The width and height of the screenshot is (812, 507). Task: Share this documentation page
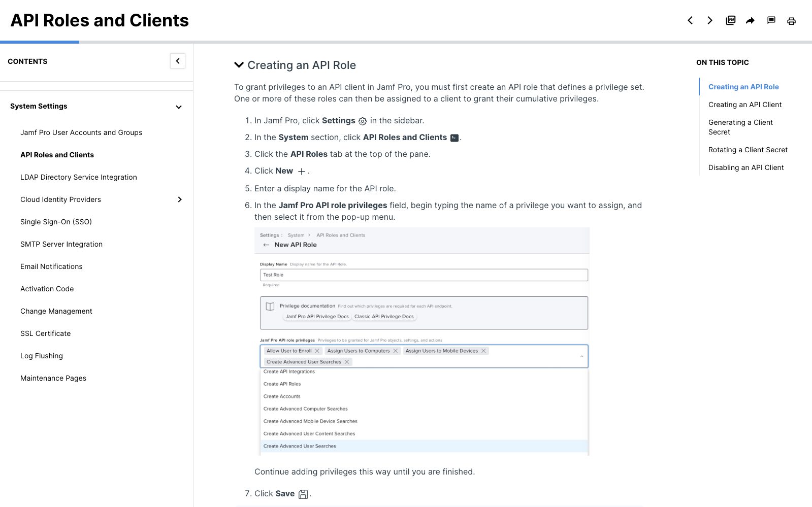750,20
